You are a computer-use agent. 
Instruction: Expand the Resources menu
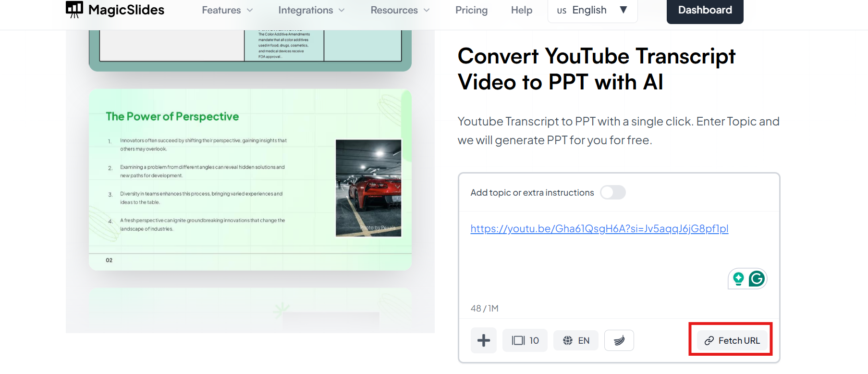400,10
